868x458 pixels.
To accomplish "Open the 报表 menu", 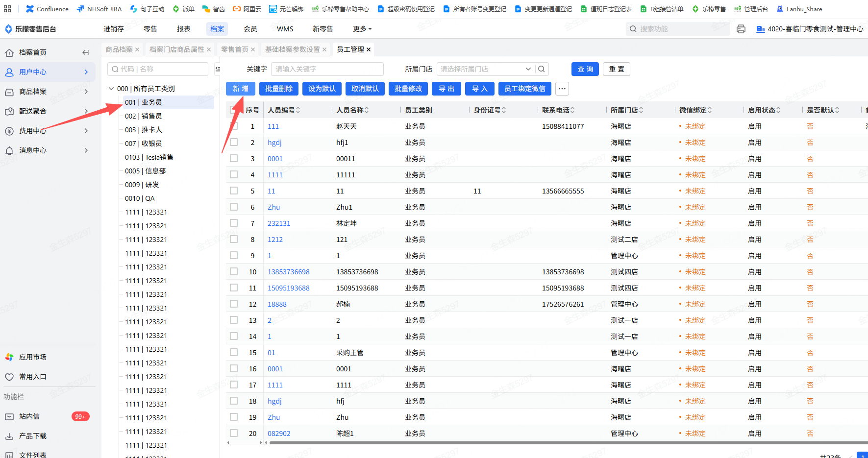I will (184, 29).
